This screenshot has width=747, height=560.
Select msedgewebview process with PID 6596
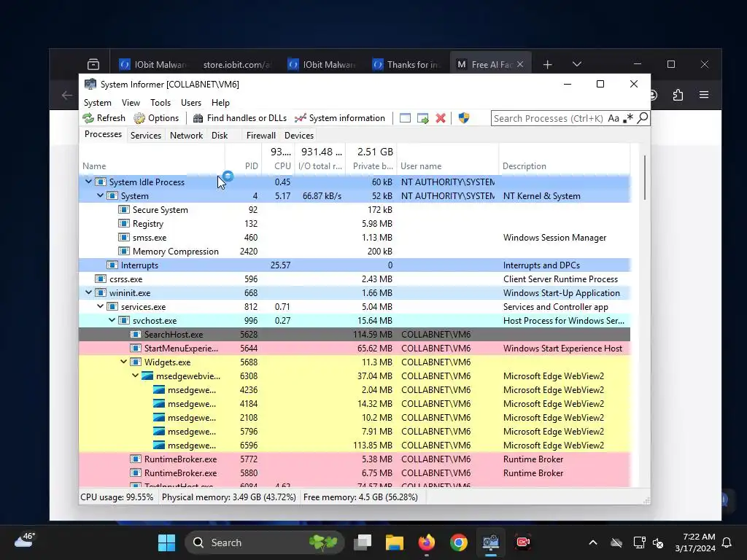tap(355, 446)
